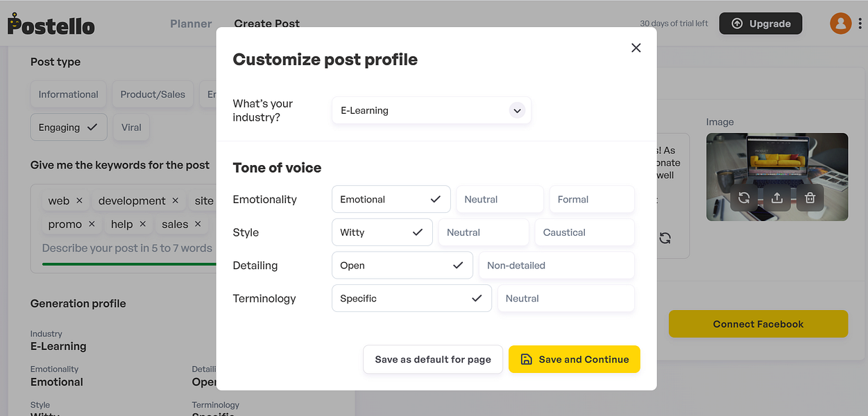The height and width of the screenshot is (416, 868).
Task: Choose the Caustical style option
Action: [x=584, y=232]
